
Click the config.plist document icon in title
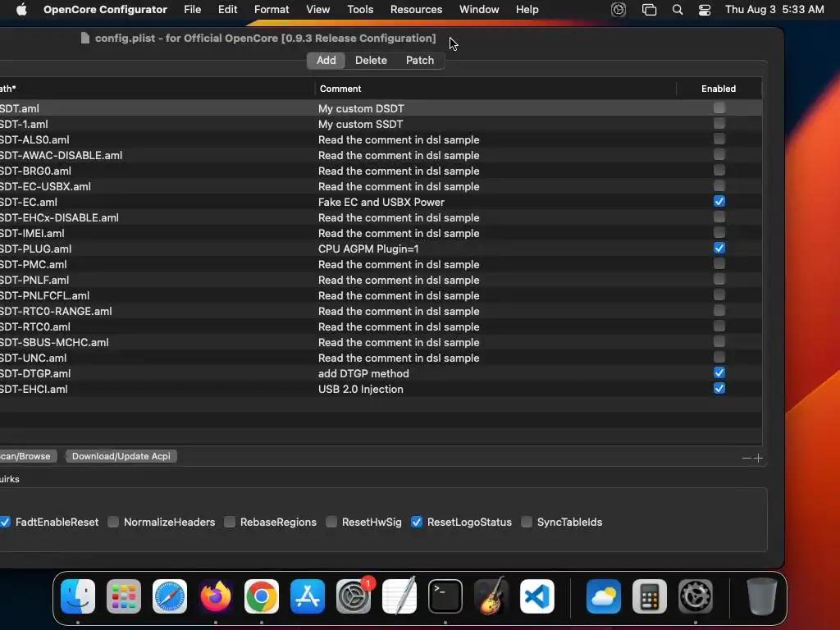(84, 38)
